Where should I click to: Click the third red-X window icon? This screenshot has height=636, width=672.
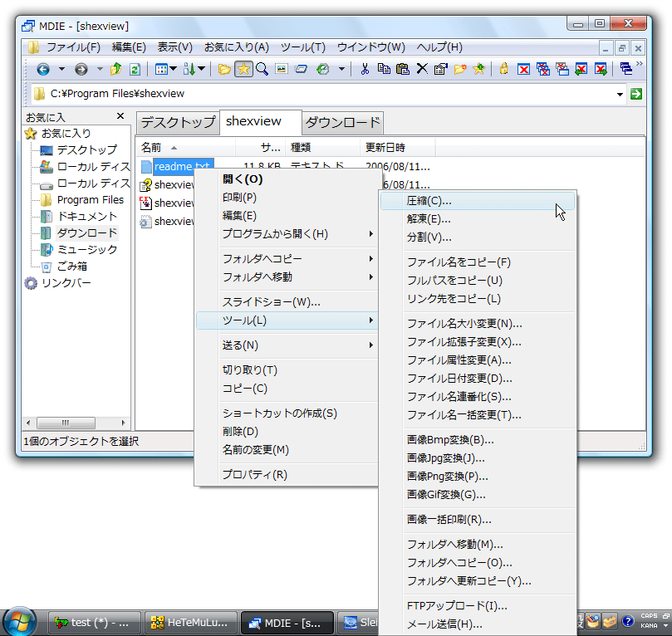pos(562,69)
